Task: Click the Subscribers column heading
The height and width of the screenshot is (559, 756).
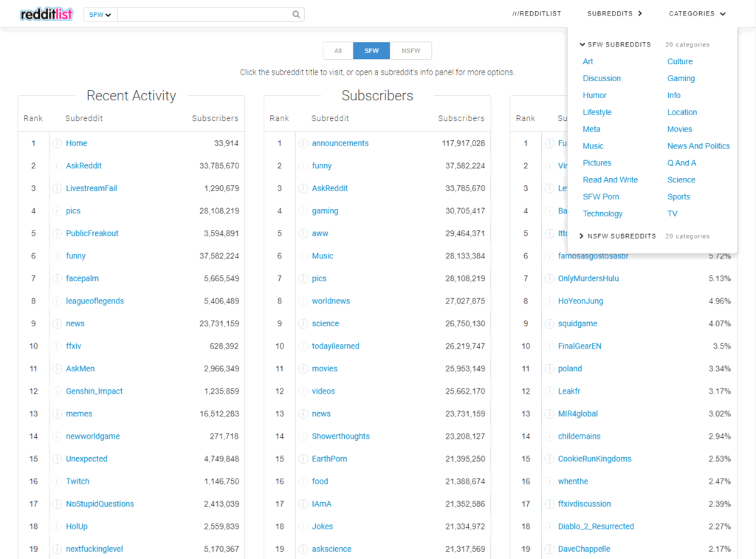Action: pos(377,95)
